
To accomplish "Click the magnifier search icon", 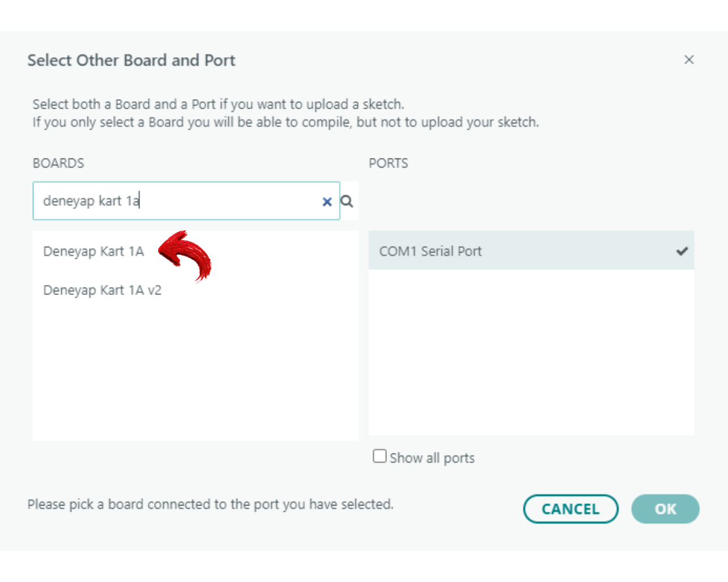I will [x=347, y=201].
